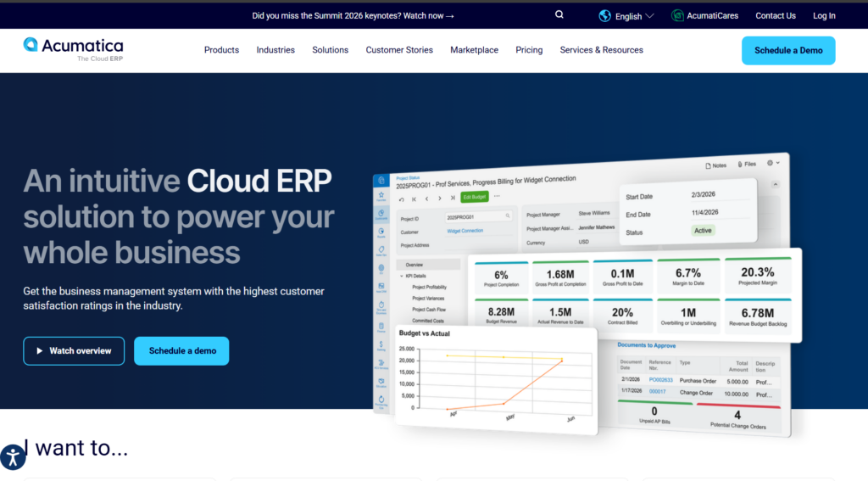Go to the Pricing page
This screenshot has height=481, width=868.
click(529, 50)
